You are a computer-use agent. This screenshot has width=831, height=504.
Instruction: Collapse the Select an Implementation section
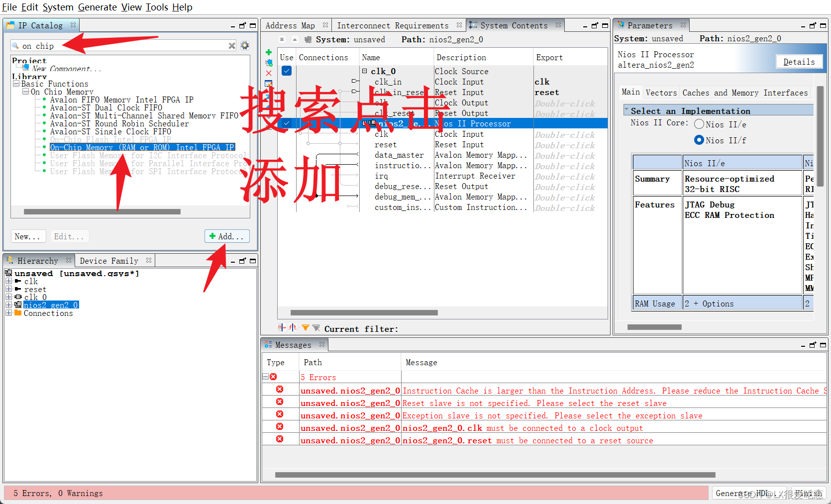click(627, 110)
